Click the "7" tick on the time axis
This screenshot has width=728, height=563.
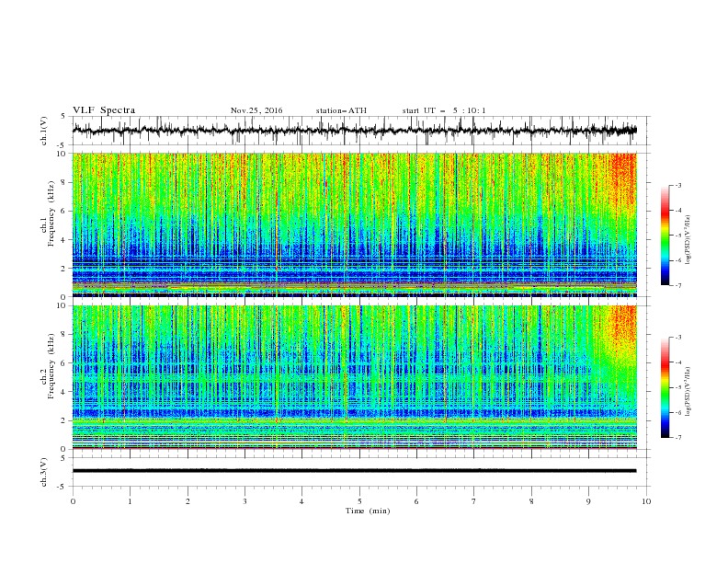tap(474, 501)
